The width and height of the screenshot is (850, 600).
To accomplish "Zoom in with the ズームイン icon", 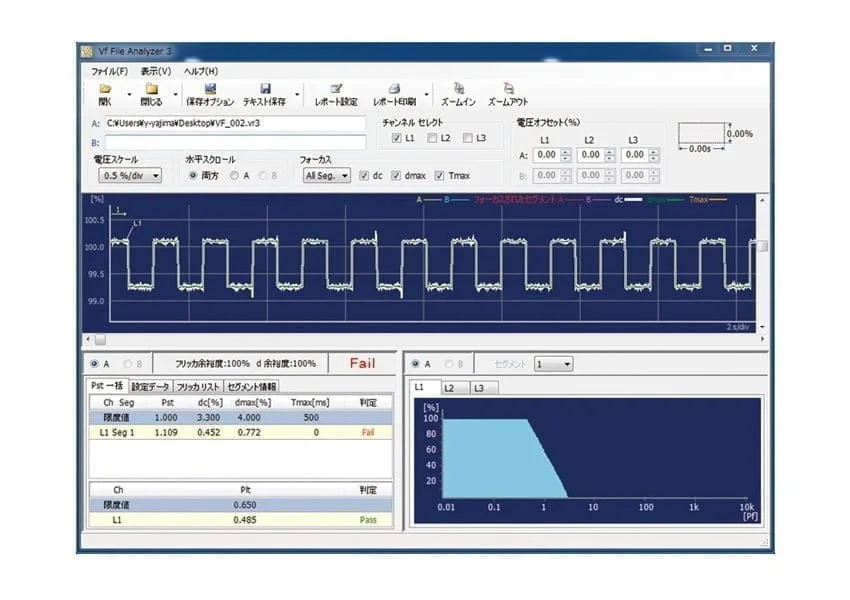I will click(x=459, y=88).
